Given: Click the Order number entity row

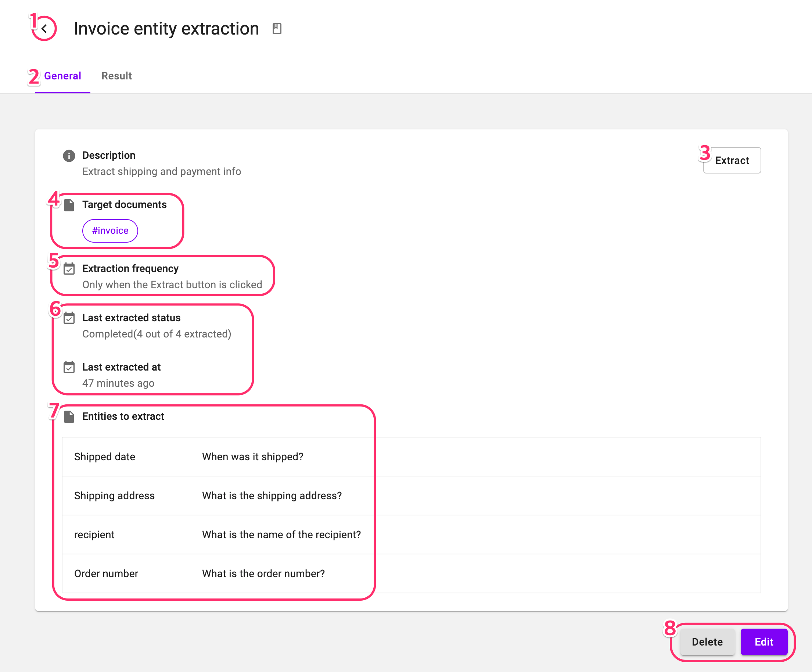Looking at the screenshot, I should pos(106,573).
